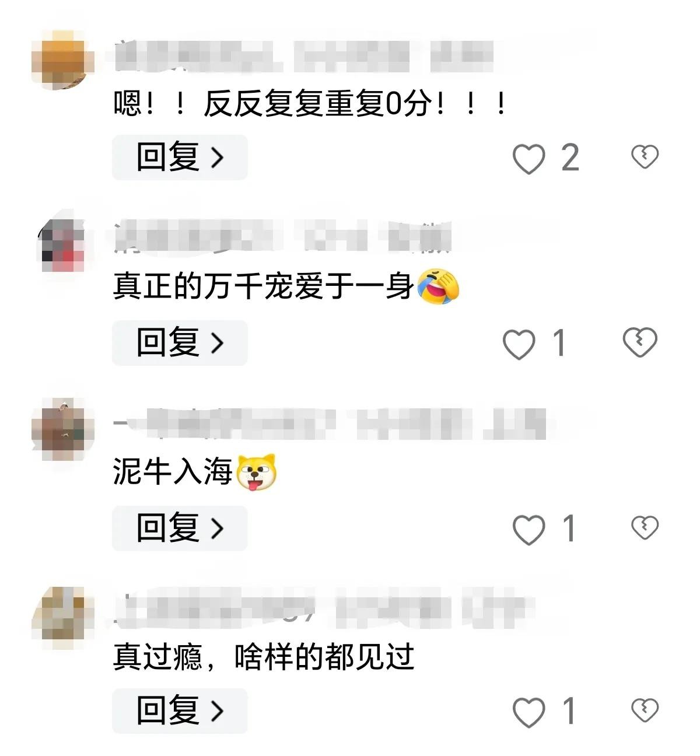Viewport: 700px width, 756px height.
Task: Open replies for "真过瘾" comment
Action: tap(180, 710)
